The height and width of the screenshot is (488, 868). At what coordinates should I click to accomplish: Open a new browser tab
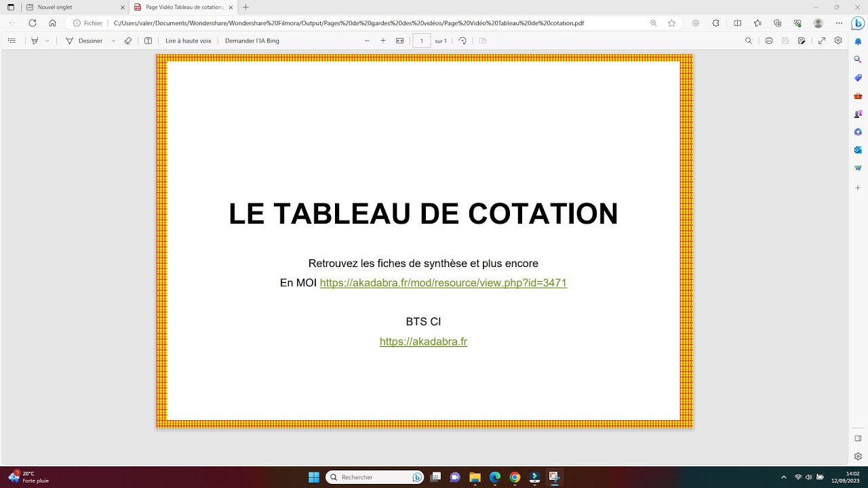(245, 7)
